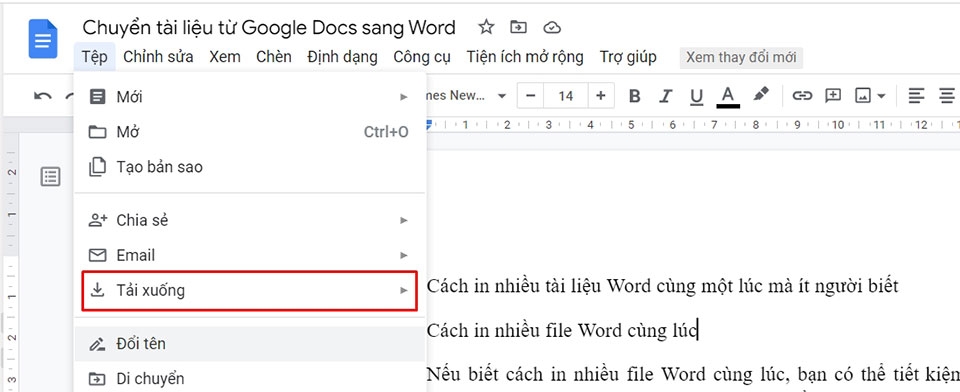This screenshot has width=960, height=392.
Task: Click the Xem thay đổi mới button
Action: coord(741,57)
